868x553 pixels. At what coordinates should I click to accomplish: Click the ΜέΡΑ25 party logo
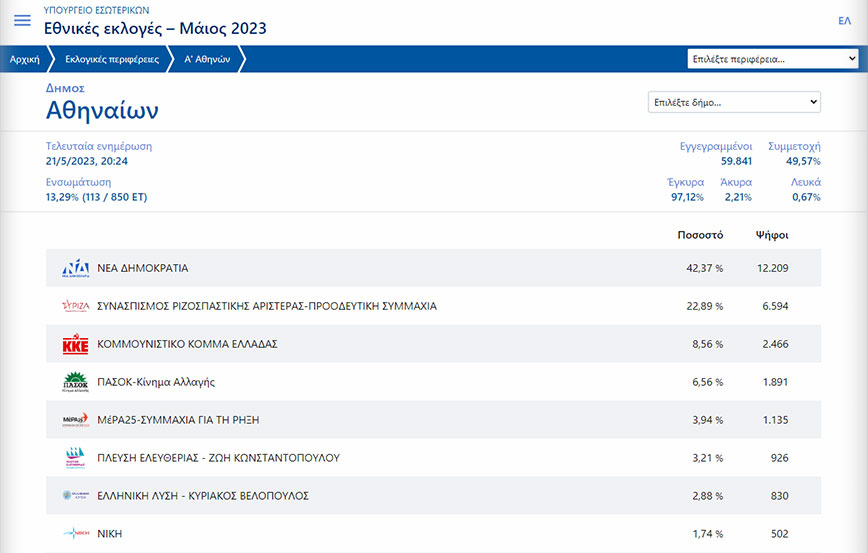point(76,420)
